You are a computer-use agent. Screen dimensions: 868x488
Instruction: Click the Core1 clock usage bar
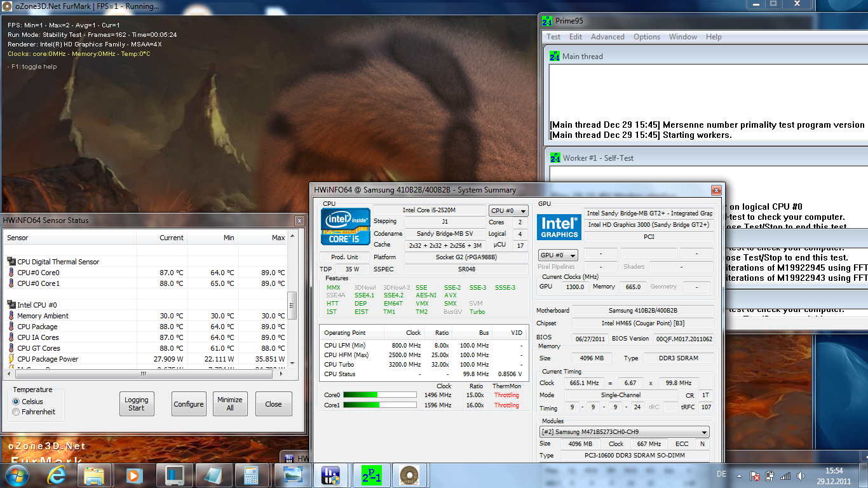tap(380, 405)
